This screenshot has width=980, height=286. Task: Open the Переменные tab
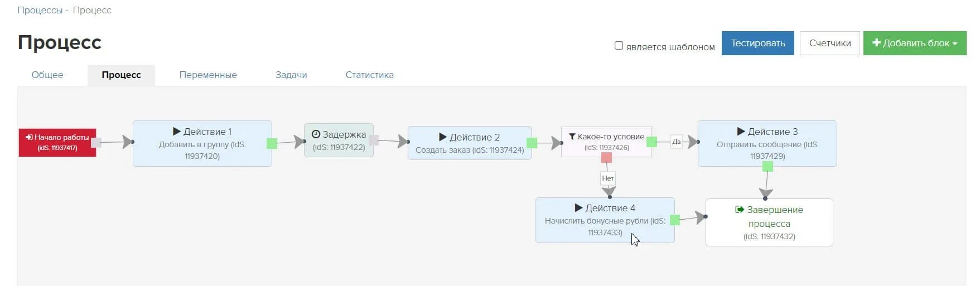click(x=208, y=75)
